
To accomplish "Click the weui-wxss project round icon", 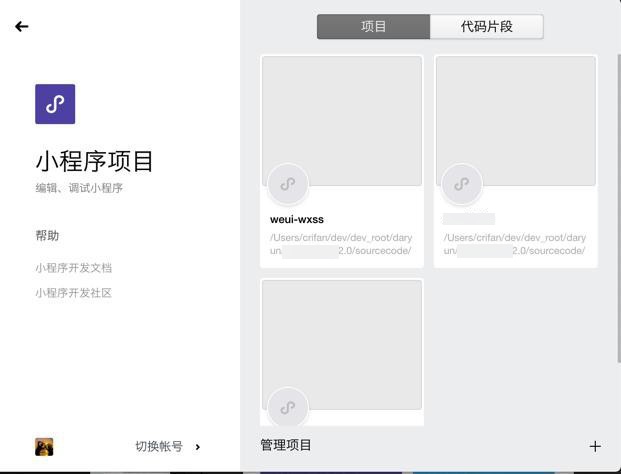I will click(x=288, y=184).
